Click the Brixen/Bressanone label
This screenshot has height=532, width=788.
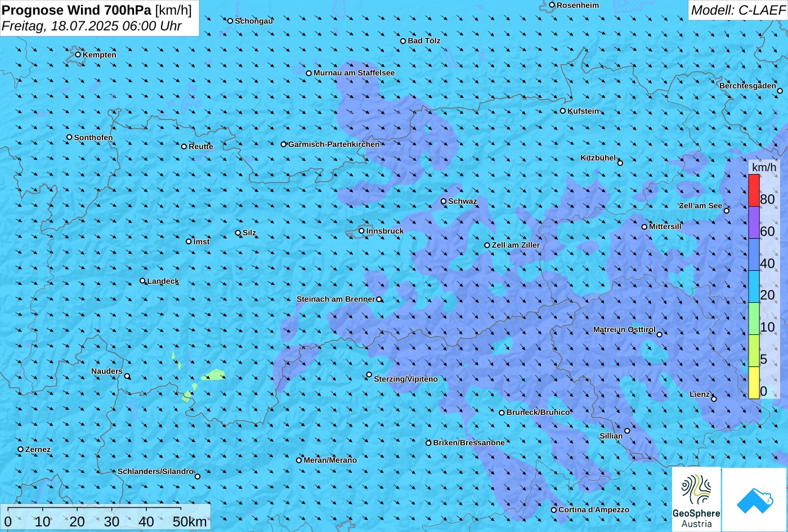469,442
